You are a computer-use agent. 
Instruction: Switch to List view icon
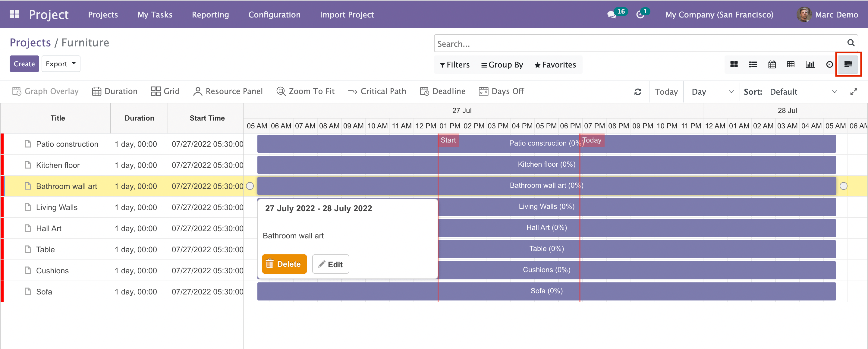click(x=753, y=64)
